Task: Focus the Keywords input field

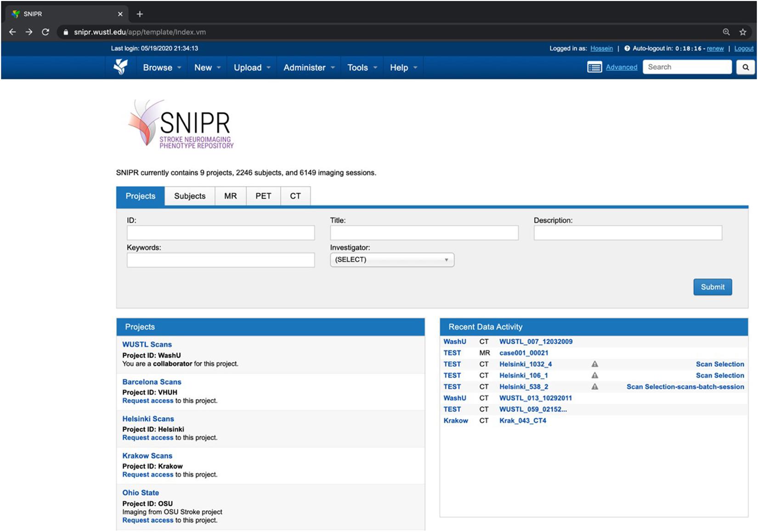Action: [221, 260]
